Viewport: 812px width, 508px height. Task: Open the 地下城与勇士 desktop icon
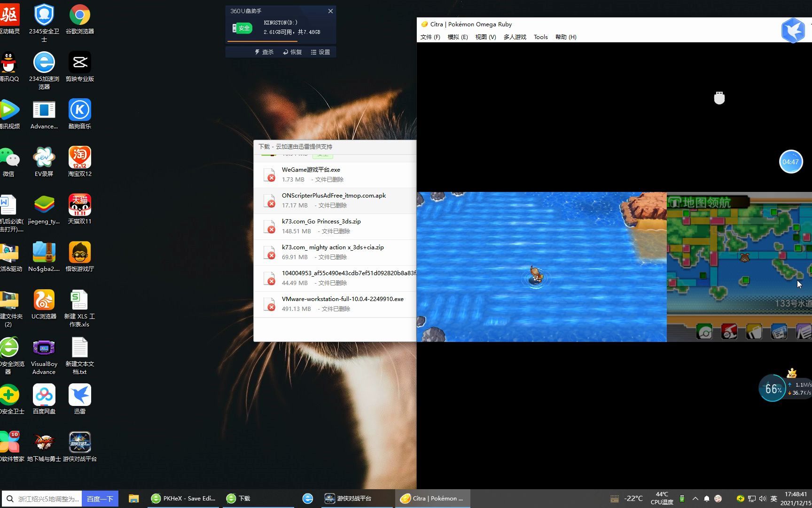(44, 447)
